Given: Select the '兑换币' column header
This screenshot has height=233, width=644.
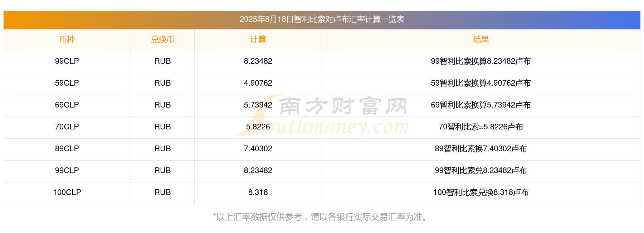Looking at the screenshot, I should (162, 39).
